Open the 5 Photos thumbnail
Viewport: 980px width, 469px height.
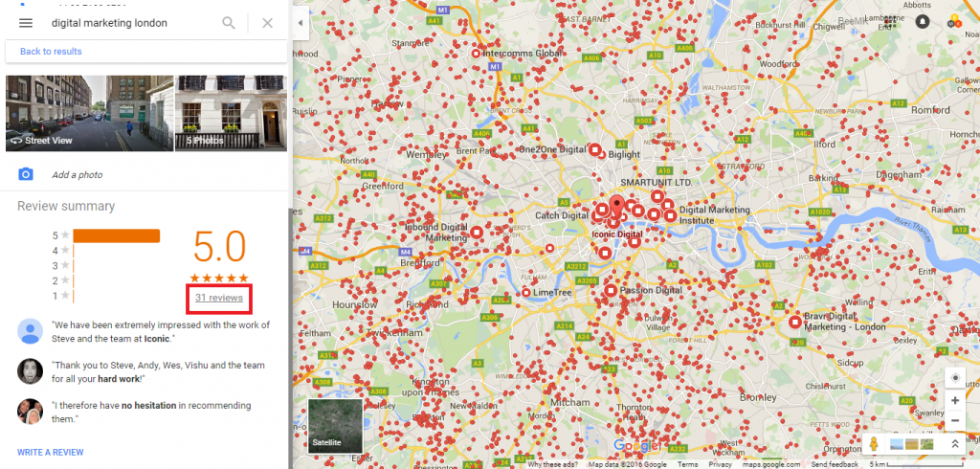click(232, 113)
